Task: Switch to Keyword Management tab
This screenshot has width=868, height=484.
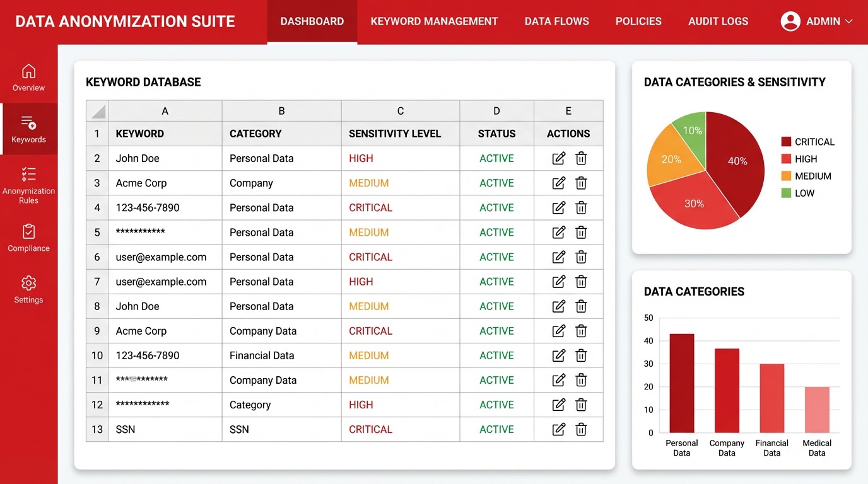Action: (434, 21)
